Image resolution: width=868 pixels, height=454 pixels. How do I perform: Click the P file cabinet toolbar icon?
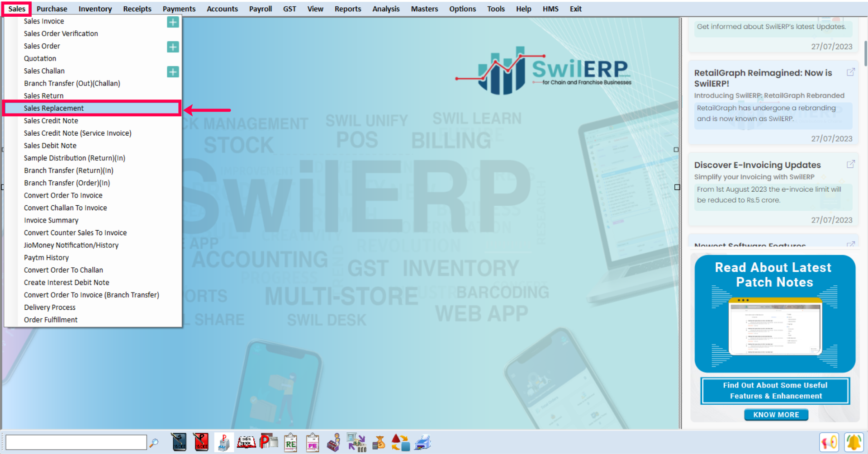223,442
